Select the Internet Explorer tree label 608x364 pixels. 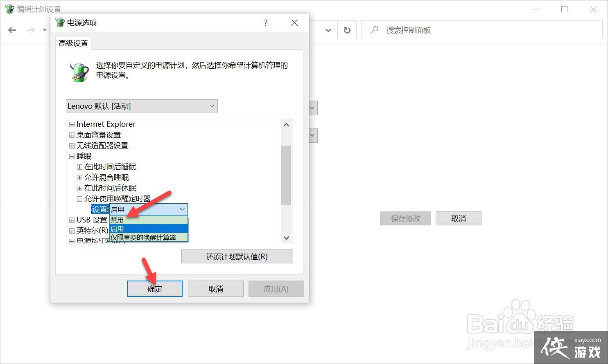point(106,124)
